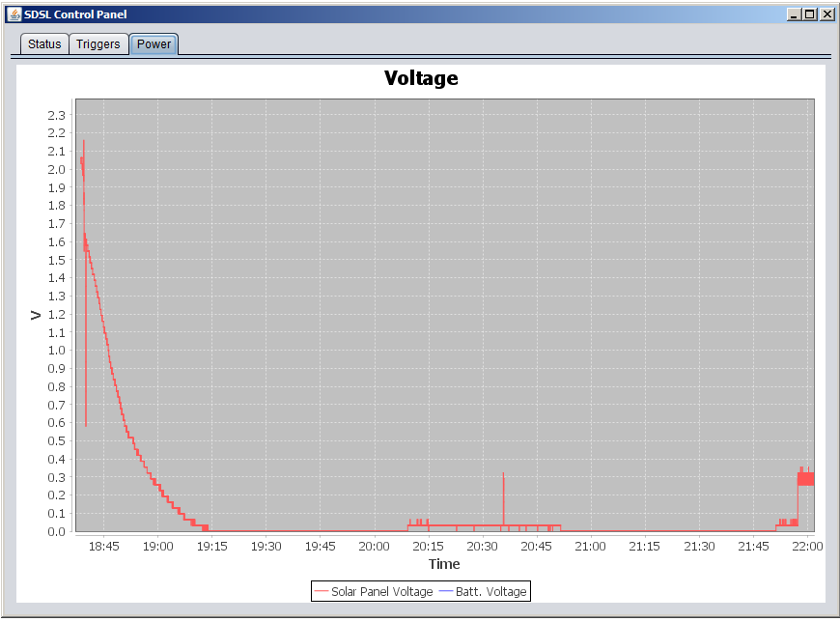Viewport: 840px width, 622px height.
Task: Click the red Solar Panel Voltage legend line
Action: click(x=322, y=591)
